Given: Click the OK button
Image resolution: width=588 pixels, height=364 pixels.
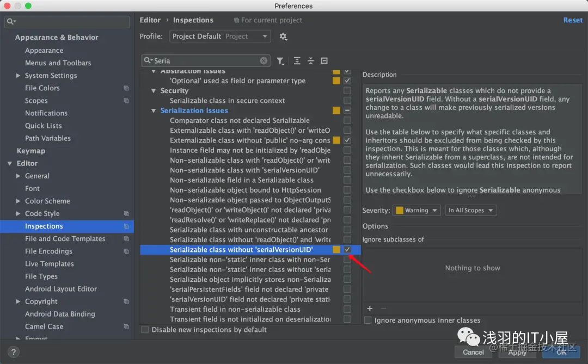Looking at the screenshot, I should (x=561, y=352).
